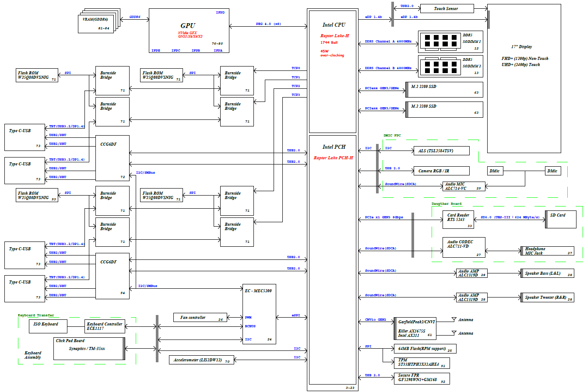The width and height of the screenshot is (587, 392).
Task: Click the TCP0 signal label
Action: pos(296,68)
